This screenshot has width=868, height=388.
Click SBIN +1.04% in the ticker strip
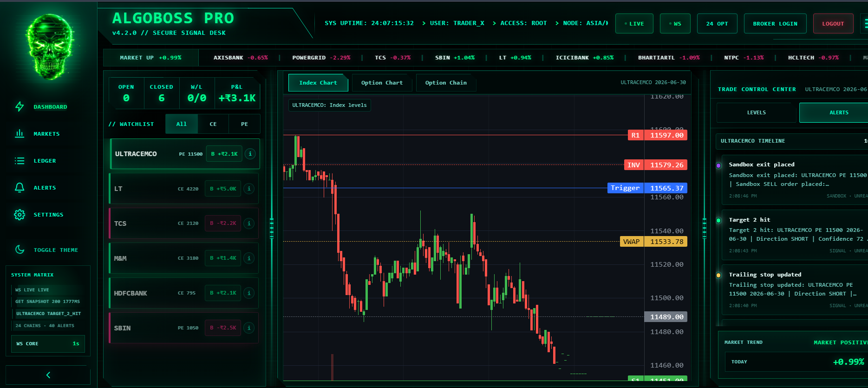coord(455,58)
